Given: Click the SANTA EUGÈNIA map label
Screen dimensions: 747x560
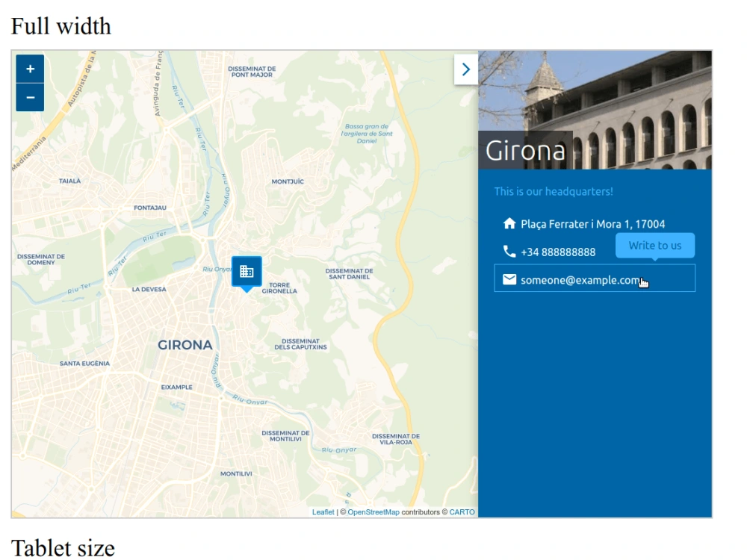Looking at the screenshot, I should (84, 364).
